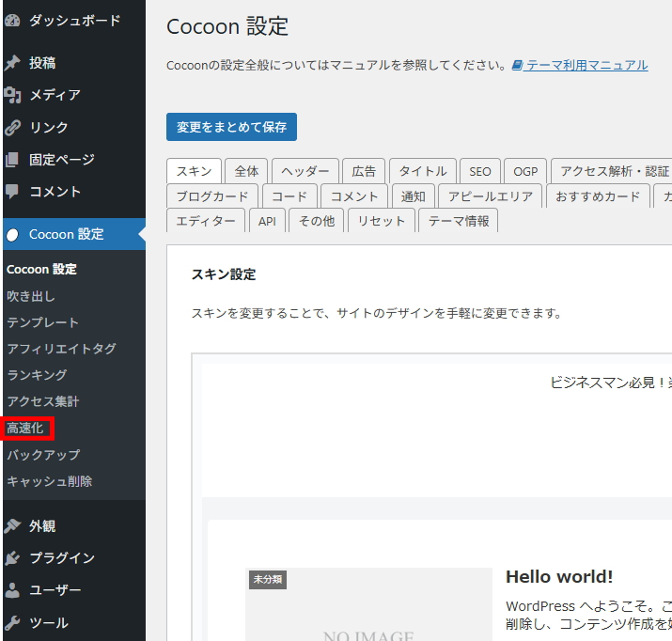This screenshot has width=672, height=641.
Task: Open 高速化 in the Cocoon submenu
Action: [25, 429]
